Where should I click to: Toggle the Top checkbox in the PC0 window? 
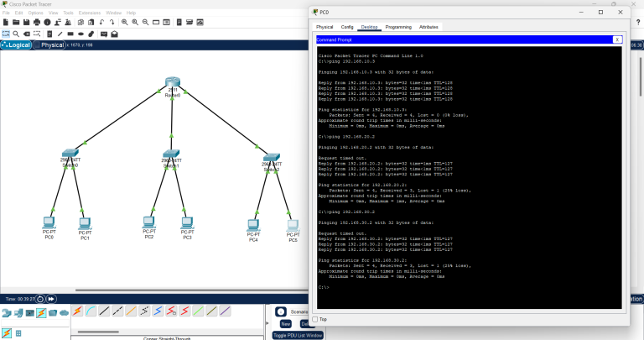pyautogui.click(x=315, y=320)
